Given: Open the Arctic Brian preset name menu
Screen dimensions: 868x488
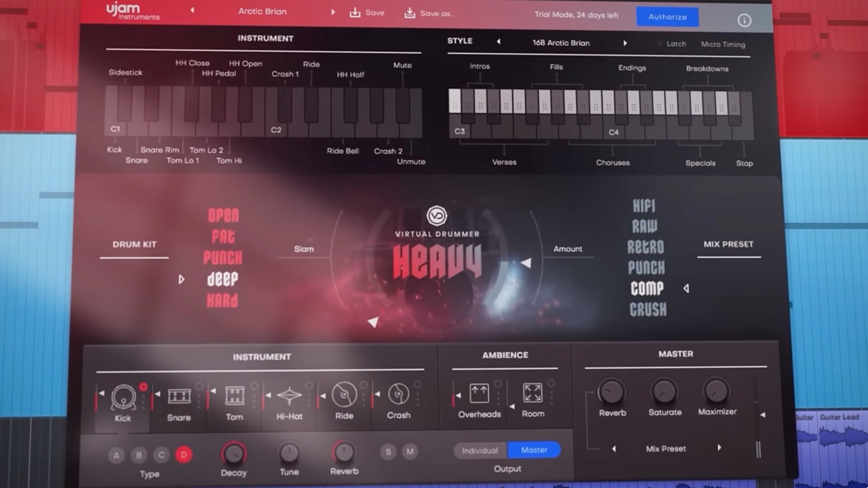Looking at the screenshot, I should click(x=263, y=11).
